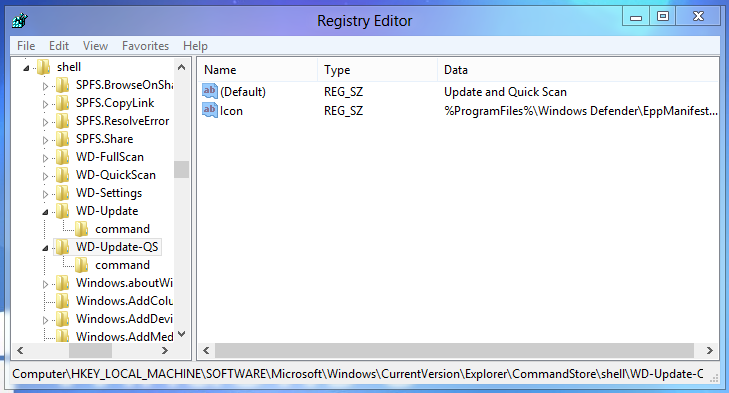Expand the WD-QuickScan key
This screenshot has width=729, height=393.
pyautogui.click(x=45, y=176)
